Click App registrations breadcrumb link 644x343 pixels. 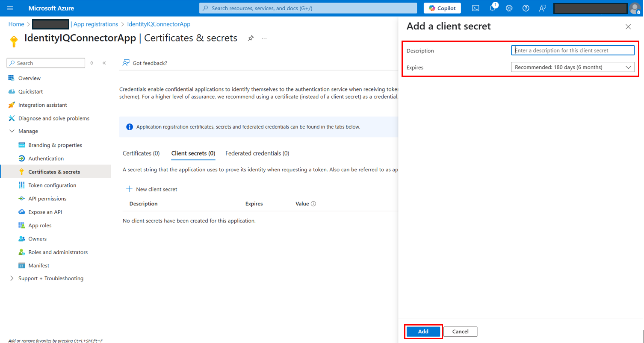95,24
